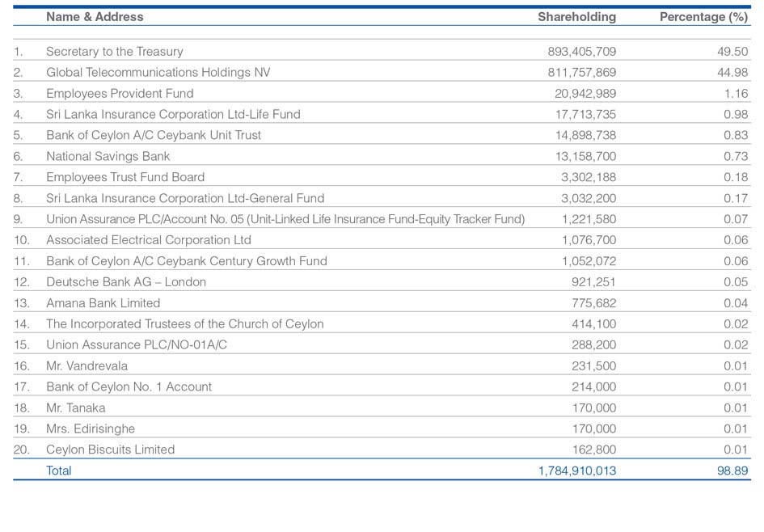
Task: Click shareholding value 893,405,709
Action: coord(582,52)
